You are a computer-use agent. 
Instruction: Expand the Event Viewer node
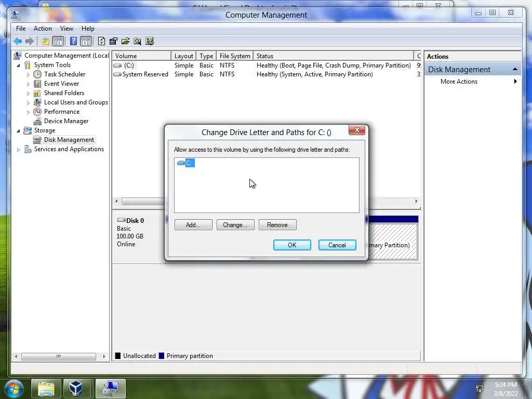point(28,84)
